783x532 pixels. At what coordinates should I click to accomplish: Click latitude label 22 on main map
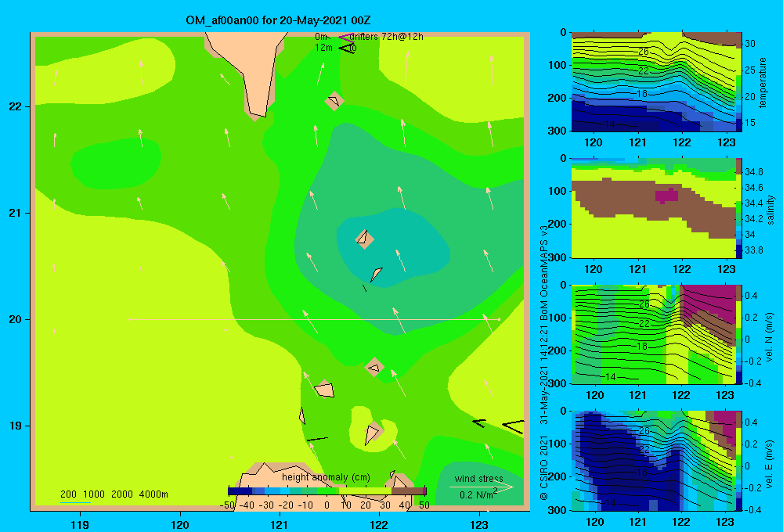click(16, 106)
